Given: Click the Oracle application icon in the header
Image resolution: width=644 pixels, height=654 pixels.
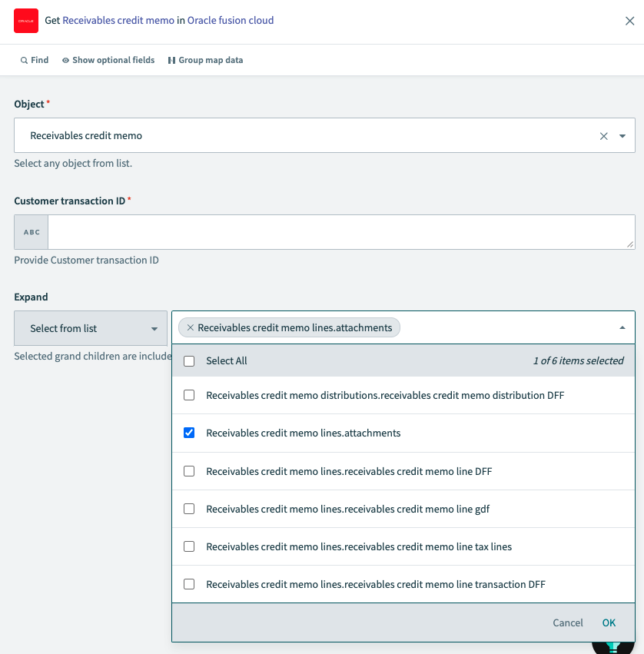Looking at the screenshot, I should pos(25,21).
